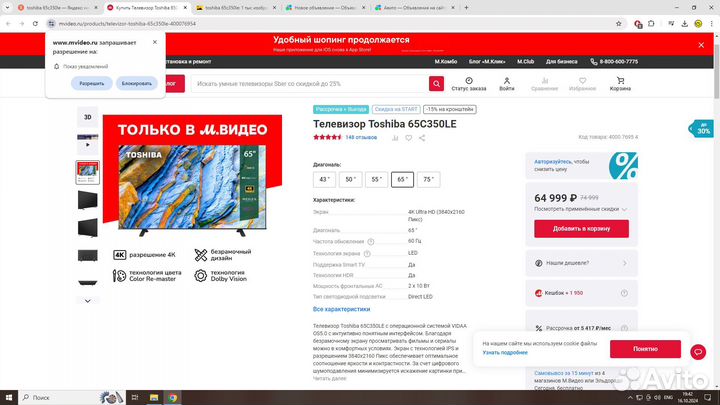Switch to the Авито — Объявления tab
This screenshot has width=720, height=405.
(414, 8)
